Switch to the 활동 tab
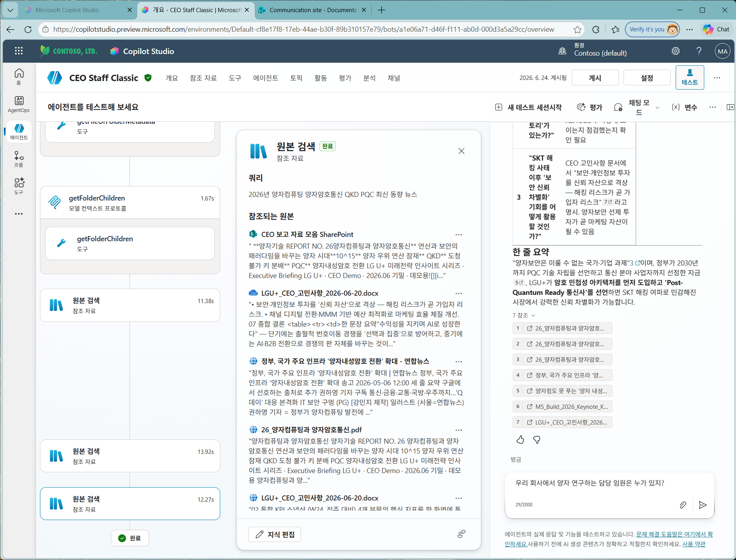The height and width of the screenshot is (560, 736). pos(321,78)
